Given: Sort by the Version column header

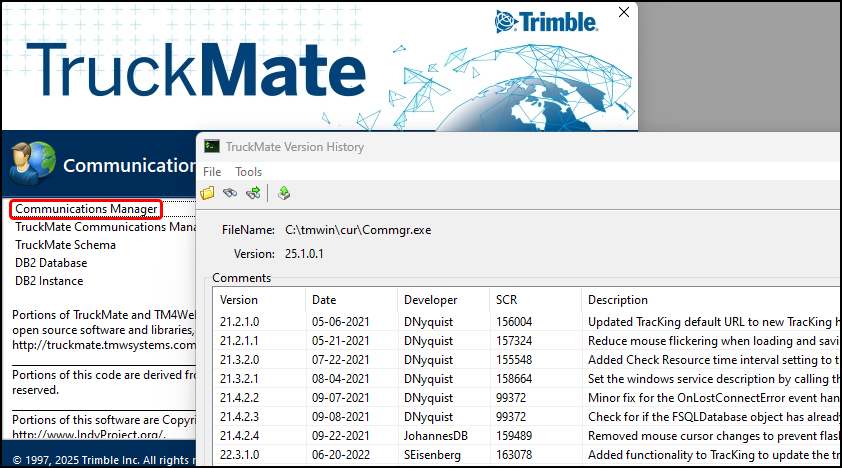Looking at the screenshot, I should tap(239, 300).
